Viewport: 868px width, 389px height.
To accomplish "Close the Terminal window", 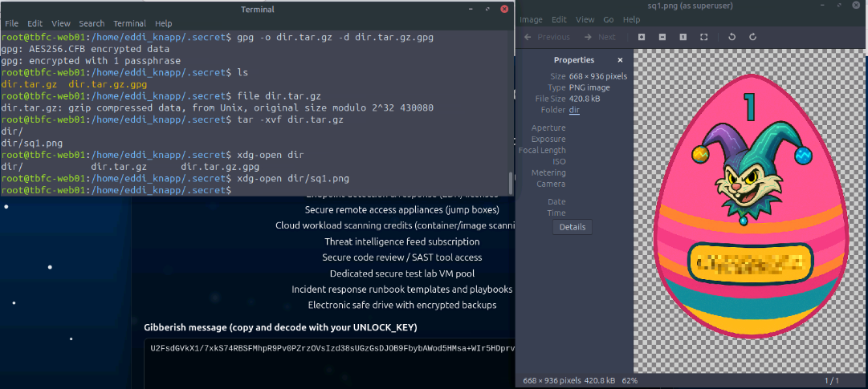I will tap(503, 10).
